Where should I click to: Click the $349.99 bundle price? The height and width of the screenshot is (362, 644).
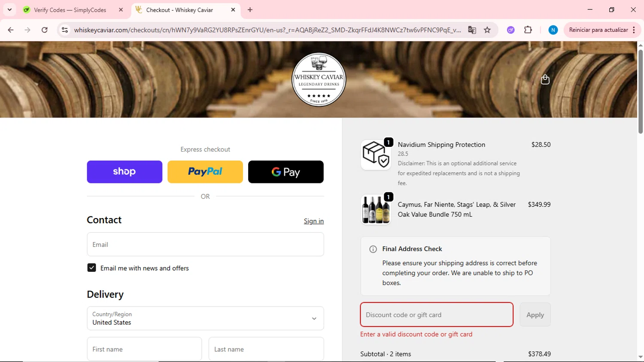pos(539,204)
